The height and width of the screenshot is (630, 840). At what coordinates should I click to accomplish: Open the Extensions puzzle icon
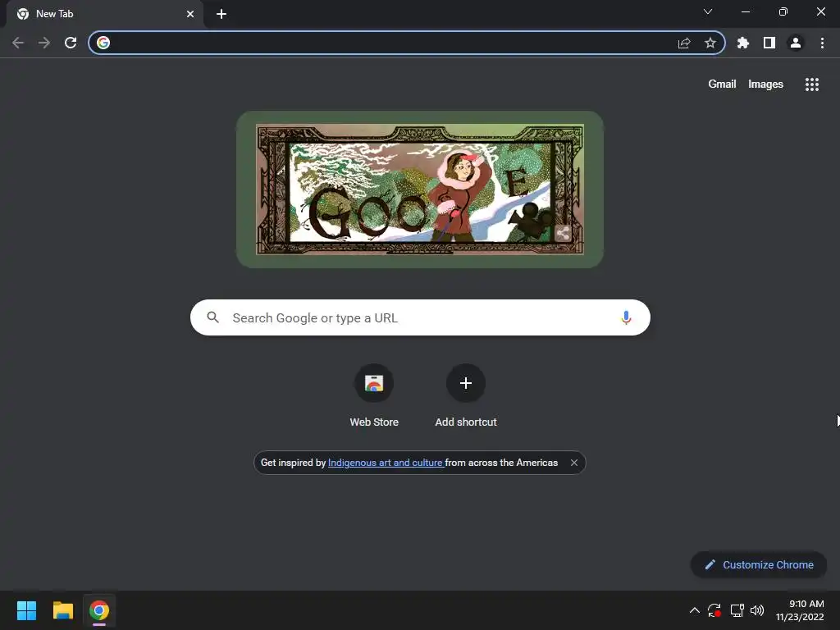[743, 43]
